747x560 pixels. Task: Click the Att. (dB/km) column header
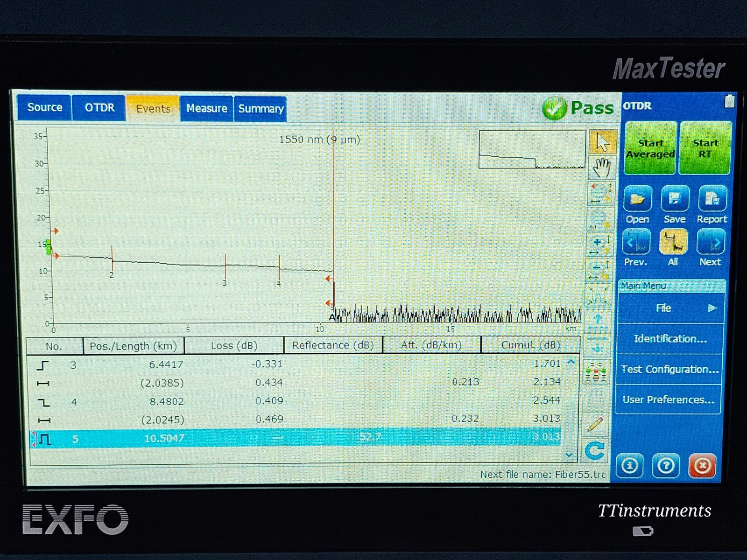tap(432, 345)
